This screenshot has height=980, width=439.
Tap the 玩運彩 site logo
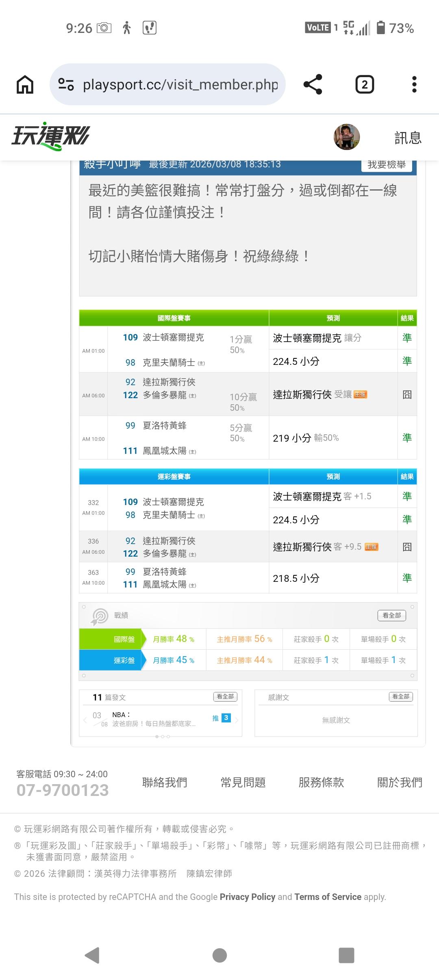pyautogui.click(x=51, y=137)
